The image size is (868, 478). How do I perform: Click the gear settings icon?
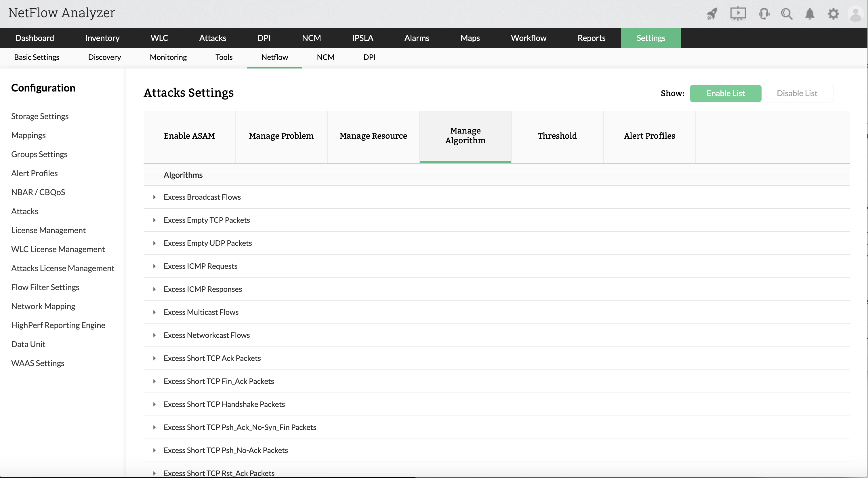833,14
